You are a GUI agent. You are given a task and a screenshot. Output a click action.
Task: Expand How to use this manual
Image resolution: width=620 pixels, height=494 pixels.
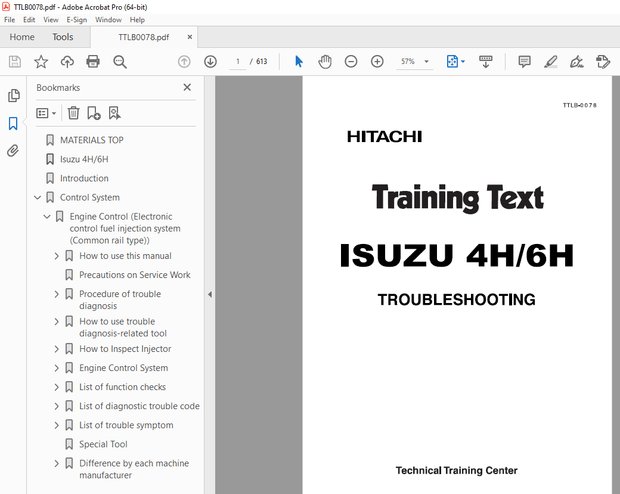pos(57,256)
